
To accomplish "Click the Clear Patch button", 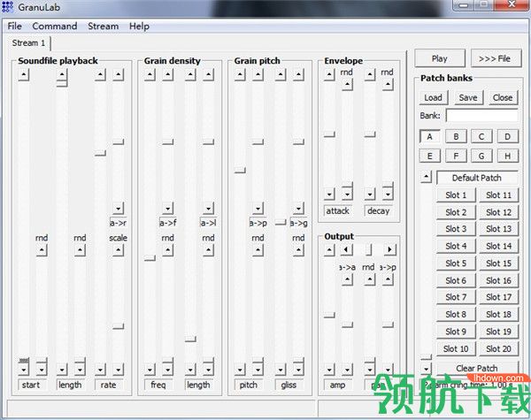I will [476, 368].
